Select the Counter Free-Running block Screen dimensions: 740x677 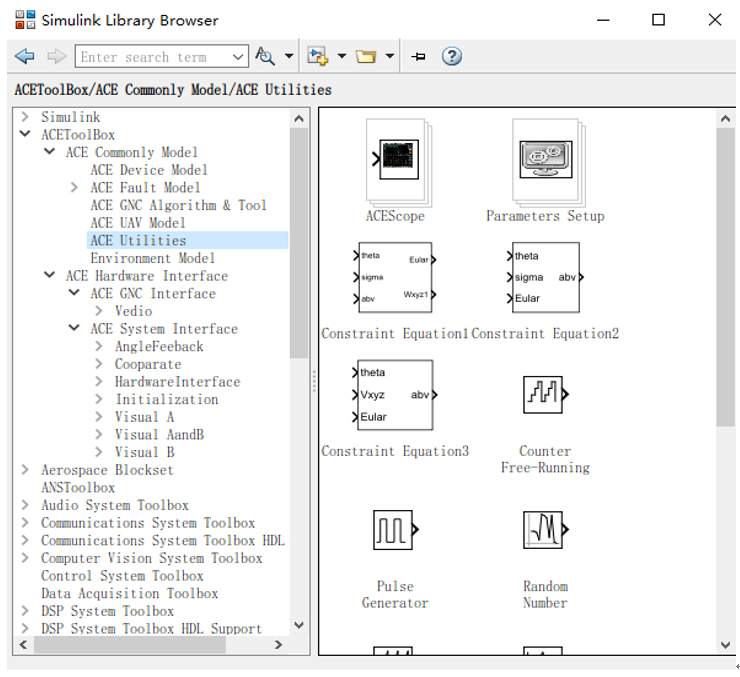(545, 394)
